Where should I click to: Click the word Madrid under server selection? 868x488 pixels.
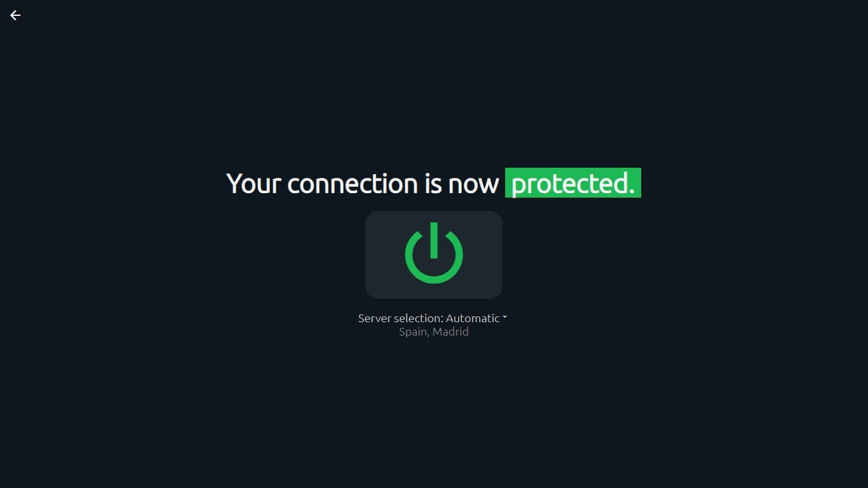pos(451,332)
